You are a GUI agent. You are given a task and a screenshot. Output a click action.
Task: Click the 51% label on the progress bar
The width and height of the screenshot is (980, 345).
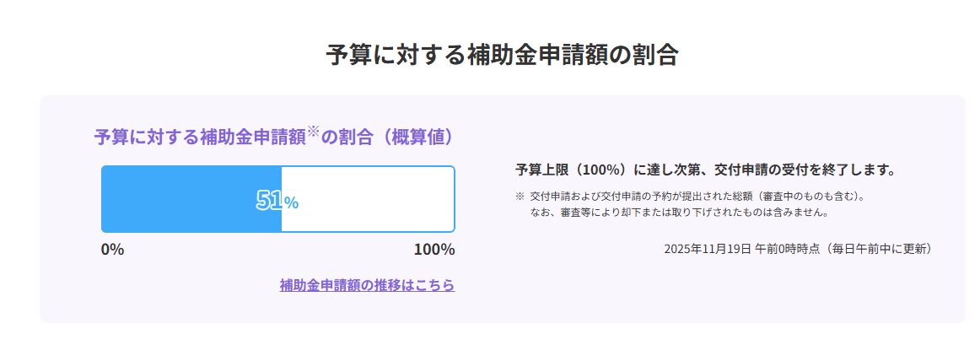pos(277,201)
